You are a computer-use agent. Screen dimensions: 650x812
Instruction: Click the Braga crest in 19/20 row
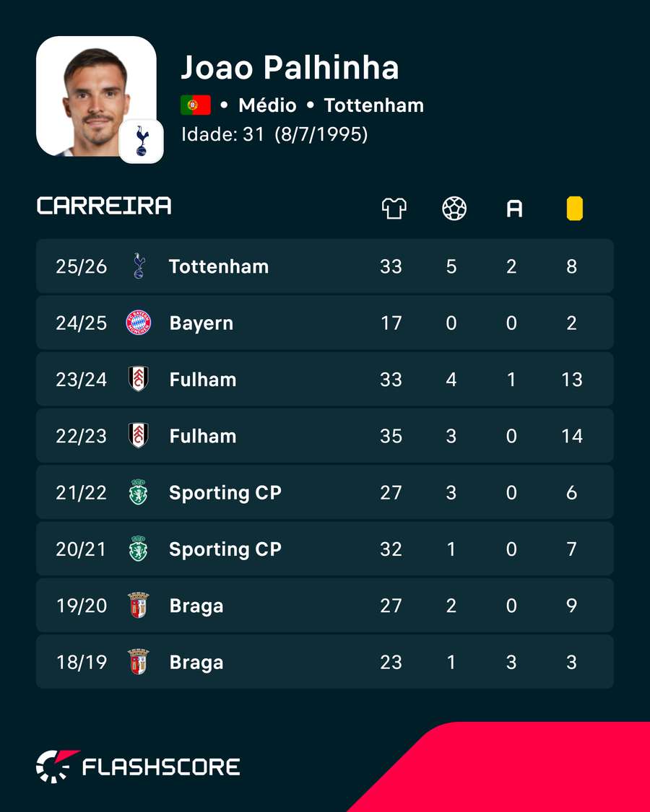(x=139, y=605)
